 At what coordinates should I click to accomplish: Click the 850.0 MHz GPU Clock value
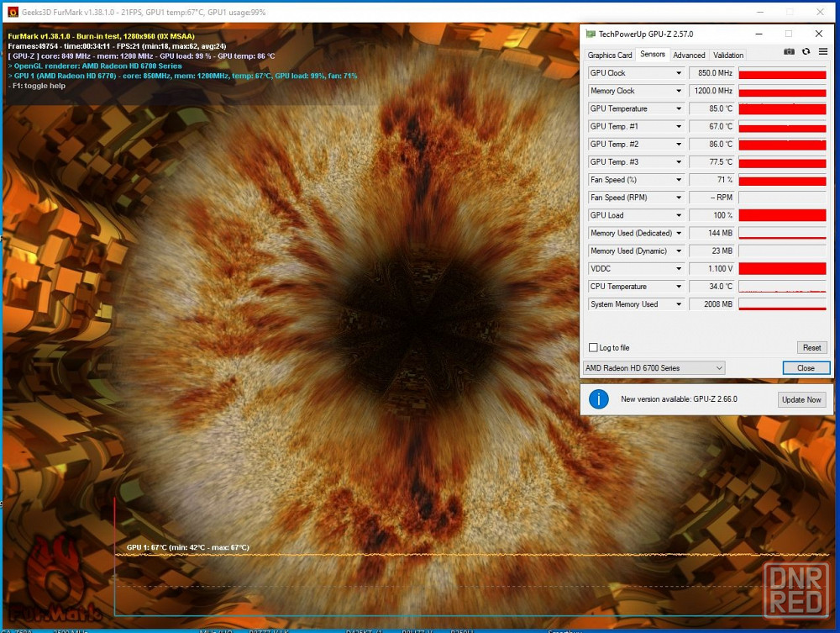(x=711, y=73)
